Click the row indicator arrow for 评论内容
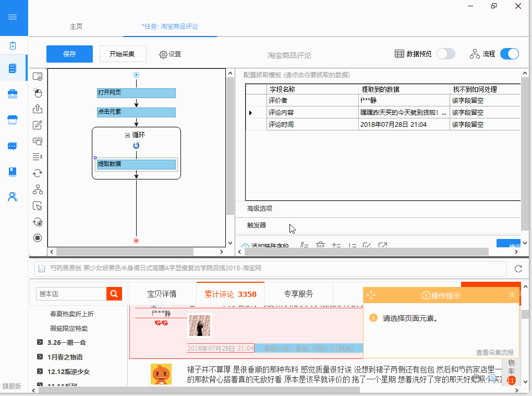This screenshot has height=396, width=532. (250, 113)
